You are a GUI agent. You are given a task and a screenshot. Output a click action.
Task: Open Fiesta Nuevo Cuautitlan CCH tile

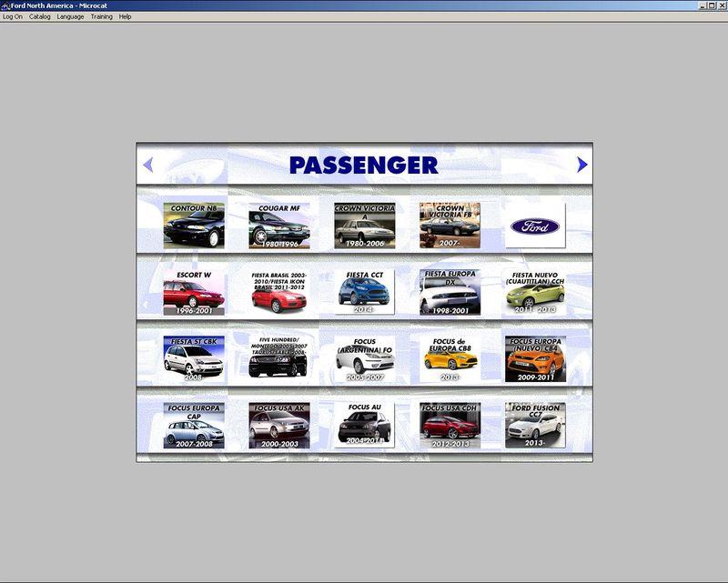[x=535, y=292]
